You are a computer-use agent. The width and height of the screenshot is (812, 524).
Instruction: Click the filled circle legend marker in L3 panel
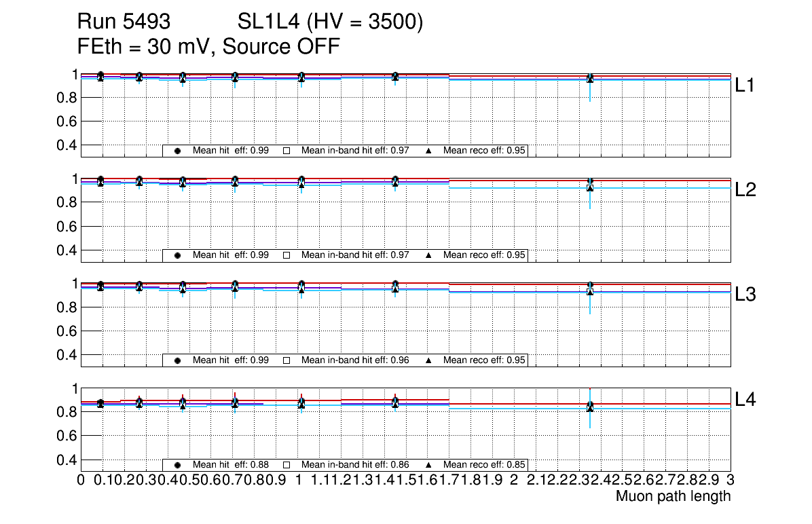(x=178, y=360)
